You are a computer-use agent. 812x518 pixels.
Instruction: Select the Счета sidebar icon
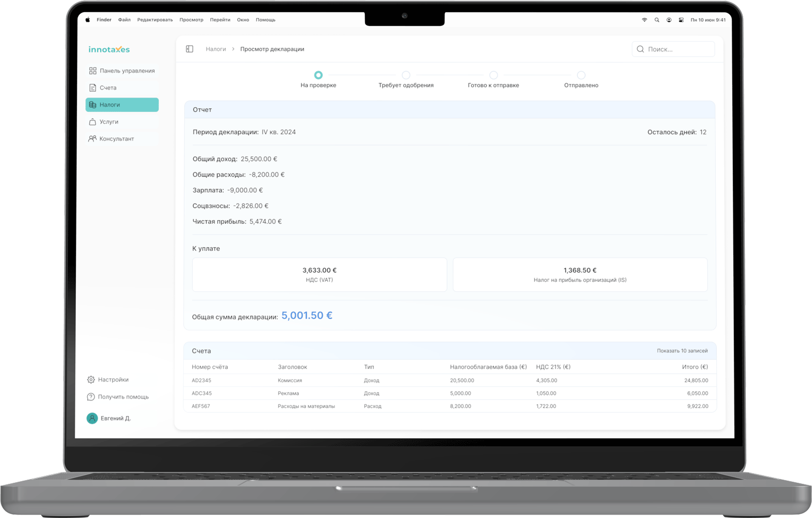92,87
